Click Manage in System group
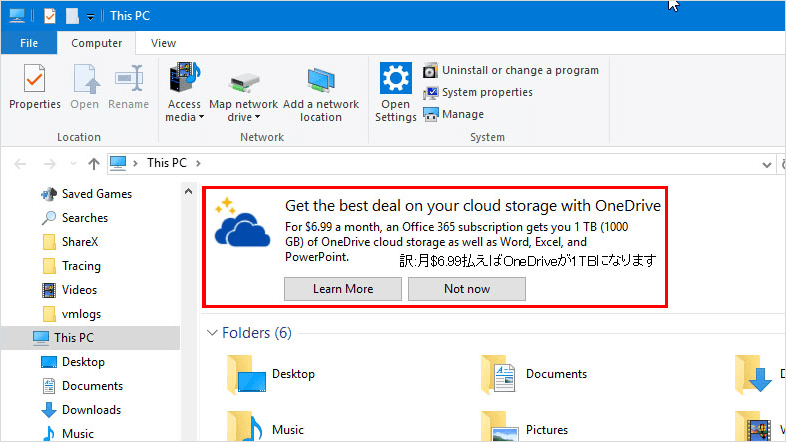Screen dimensions: 786x442 (x=453, y=114)
